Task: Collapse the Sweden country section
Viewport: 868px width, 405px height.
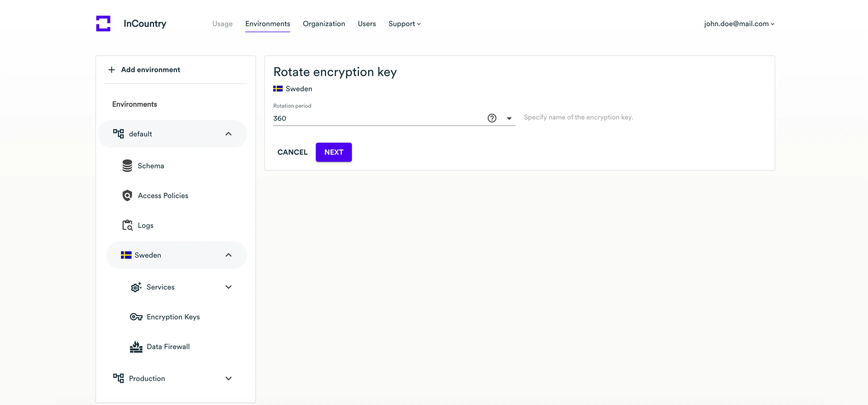Action: 229,255
